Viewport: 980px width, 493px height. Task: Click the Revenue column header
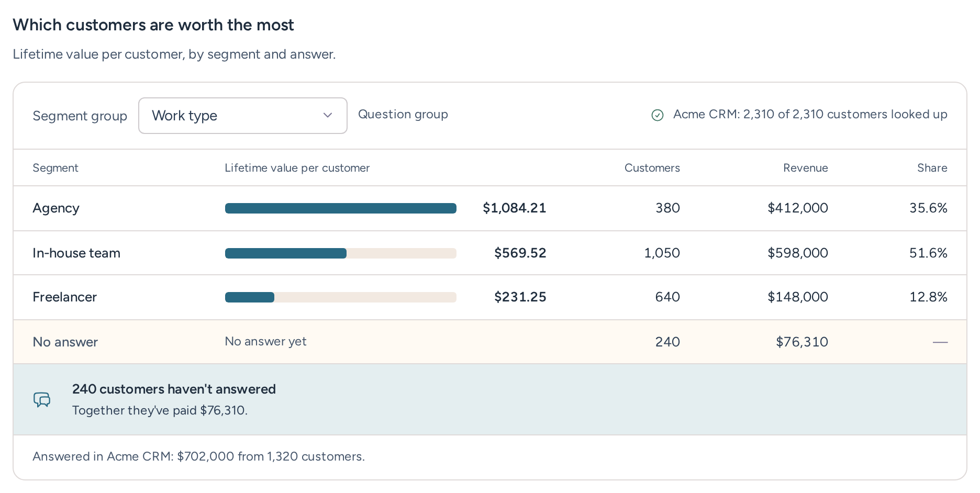click(806, 168)
